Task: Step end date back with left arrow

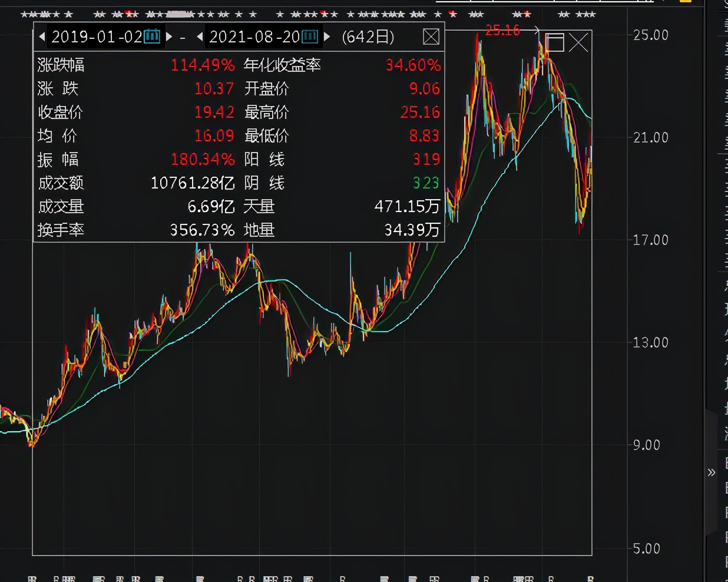Action: pos(200,37)
